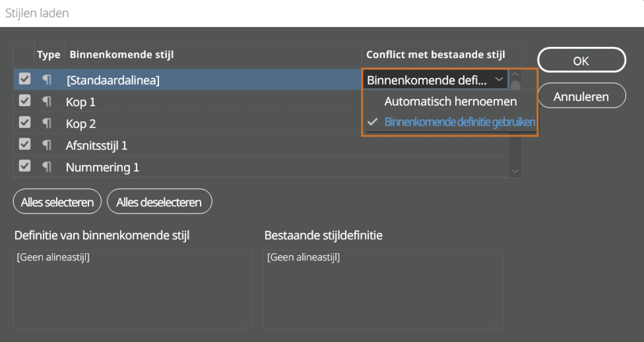The height and width of the screenshot is (342, 644).
Task: Click paragraph icon next to [Standaardalinea]
Action: click(x=47, y=80)
